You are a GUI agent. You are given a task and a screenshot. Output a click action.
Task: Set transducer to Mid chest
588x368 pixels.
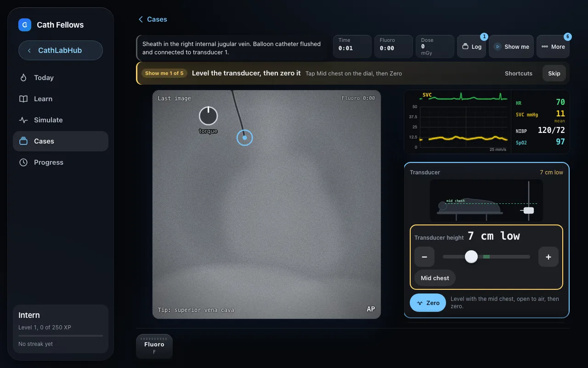435,278
